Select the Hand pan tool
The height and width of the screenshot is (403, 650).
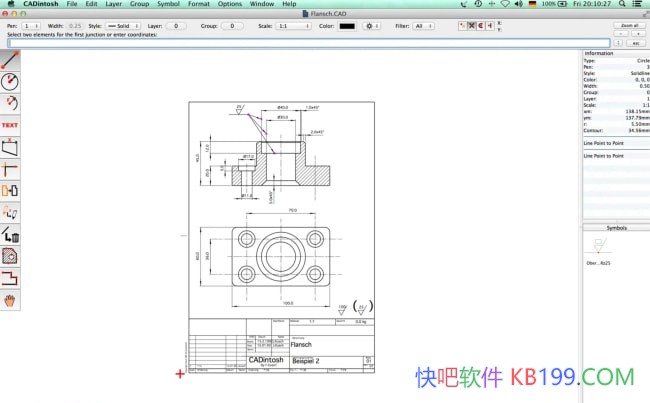pyautogui.click(x=11, y=299)
